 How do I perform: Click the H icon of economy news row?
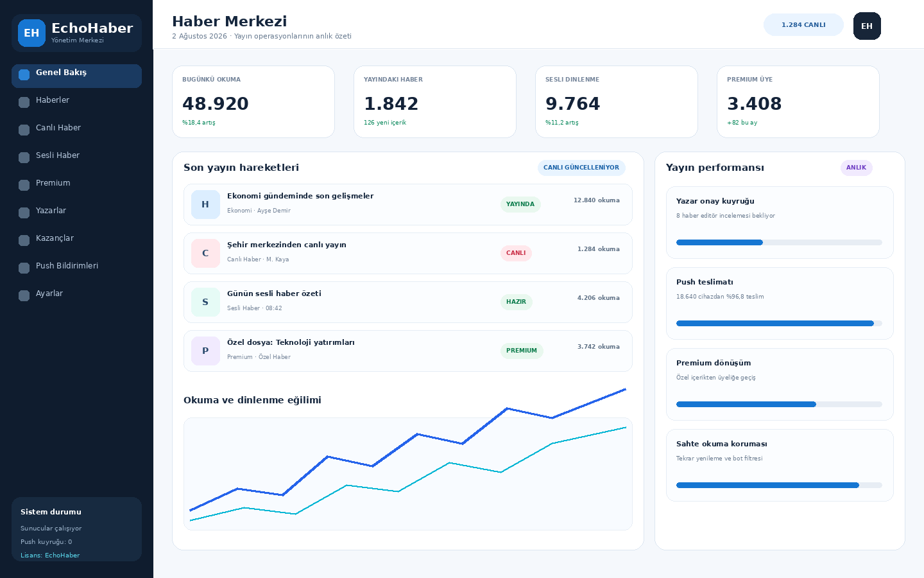point(205,204)
